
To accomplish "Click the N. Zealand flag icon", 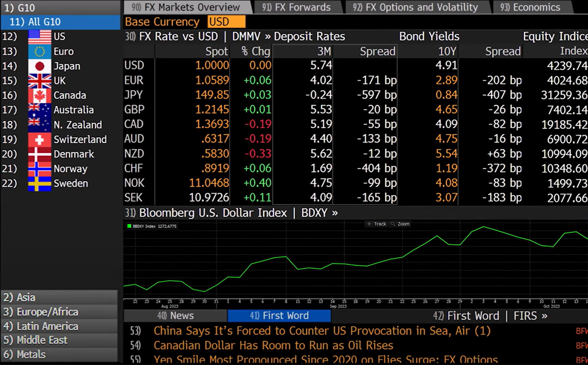I will pos(40,125).
